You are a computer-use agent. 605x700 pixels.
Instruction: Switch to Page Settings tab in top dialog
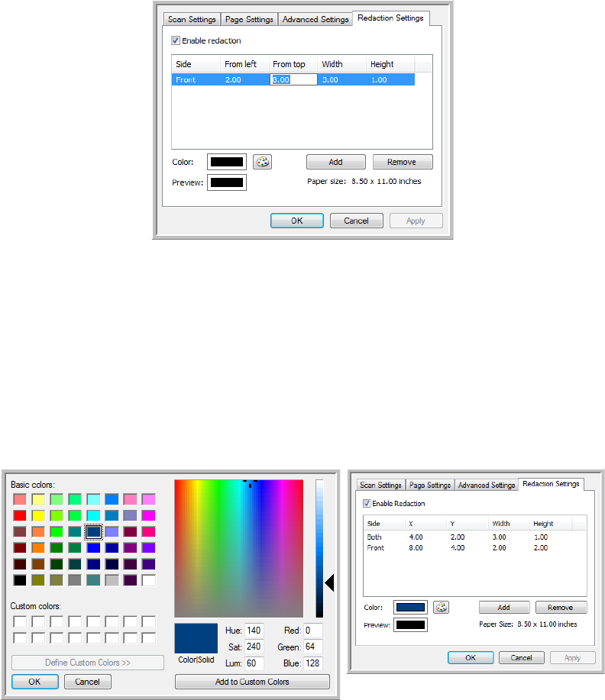point(249,19)
